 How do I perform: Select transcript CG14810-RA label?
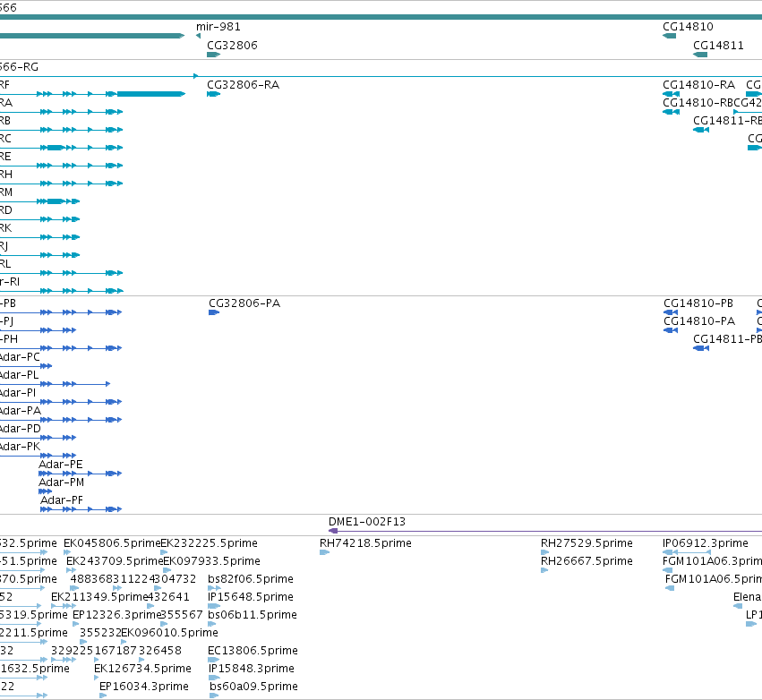[698, 85]
